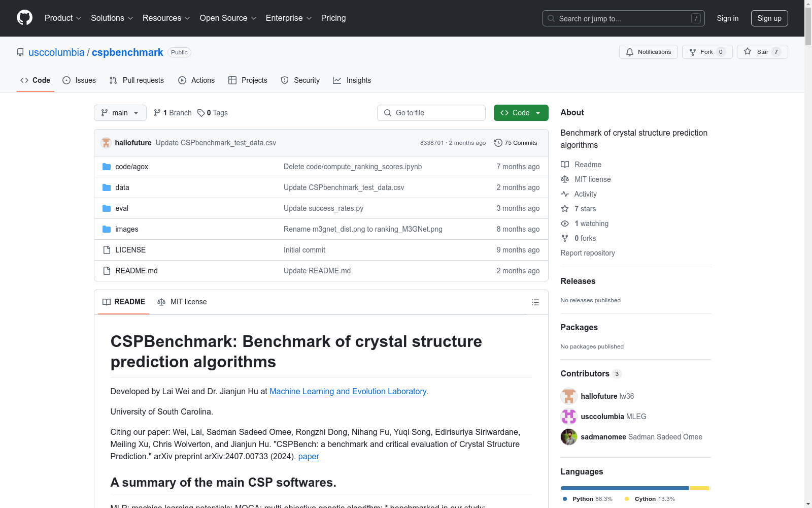Open the Releases heading link
The image size is (812, 508).
click(578, 281)
